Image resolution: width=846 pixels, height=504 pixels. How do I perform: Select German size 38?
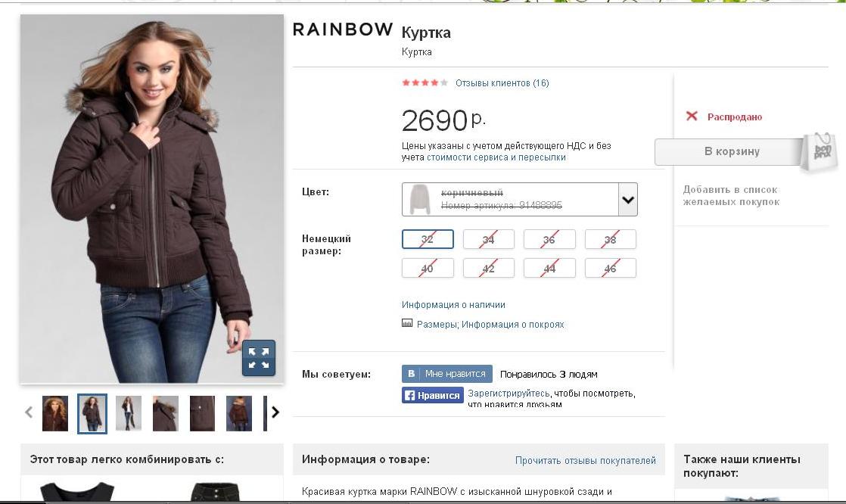point(610,239)
